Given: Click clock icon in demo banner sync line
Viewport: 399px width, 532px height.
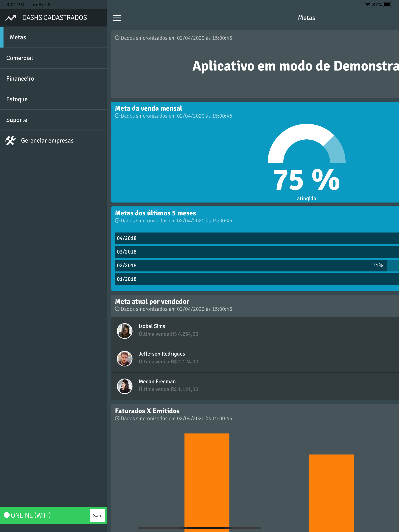Looking at the screenshot, I should click(x=117, y=38).
